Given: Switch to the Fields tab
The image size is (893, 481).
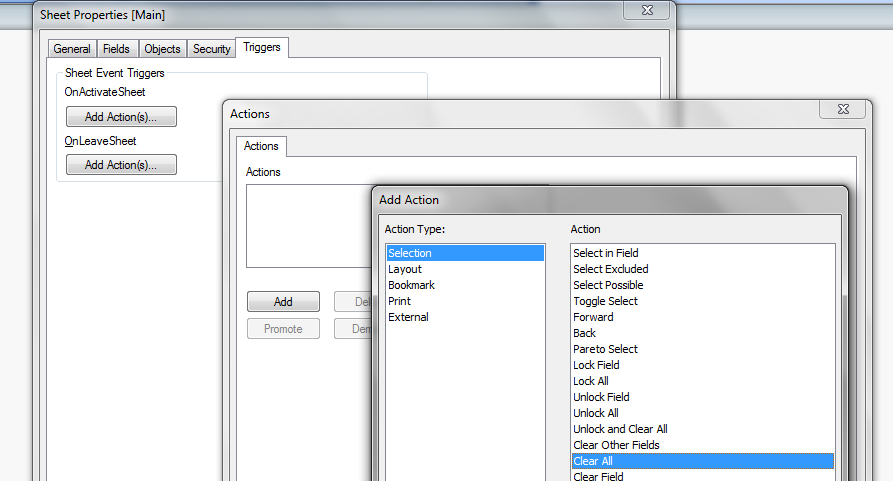Looking at the screenshot, I should 116,49.
